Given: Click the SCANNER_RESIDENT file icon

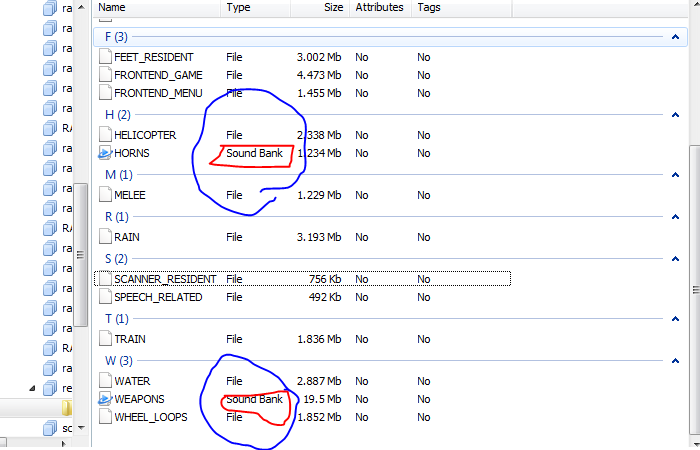Looking at the screenshot, I should point(105,279).
